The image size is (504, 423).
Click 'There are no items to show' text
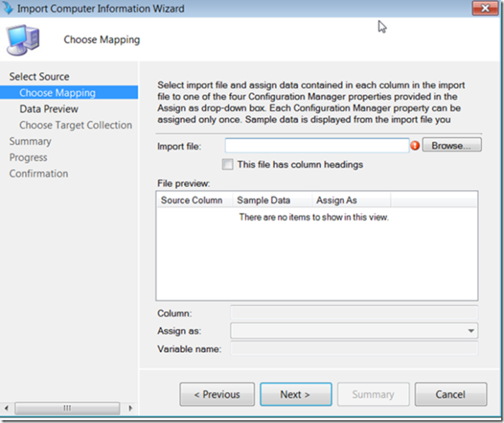pyautogui.click(x=314, y=217)
